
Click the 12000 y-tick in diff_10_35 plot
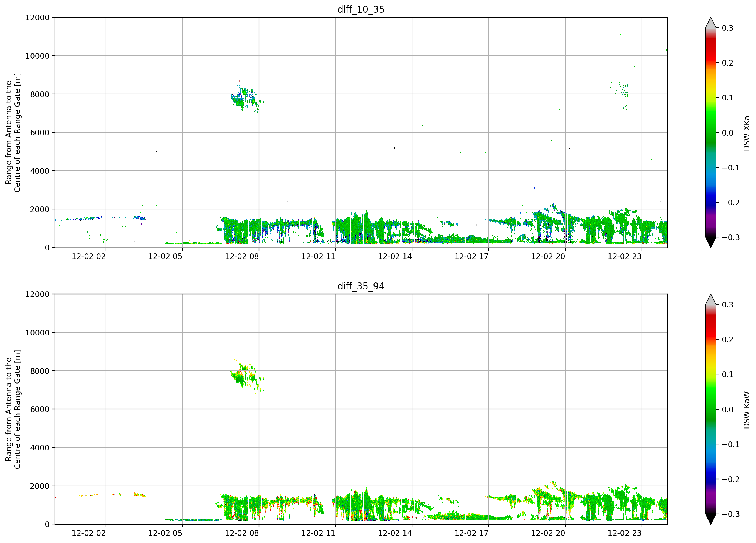coord(37,17)
